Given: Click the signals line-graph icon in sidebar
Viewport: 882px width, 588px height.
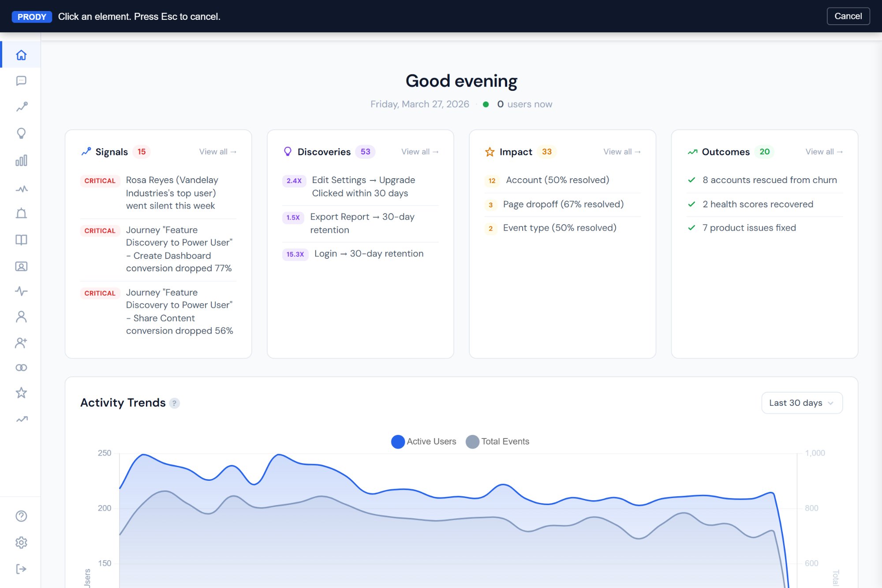Looking at the screenshot, I should click(21, 107).
